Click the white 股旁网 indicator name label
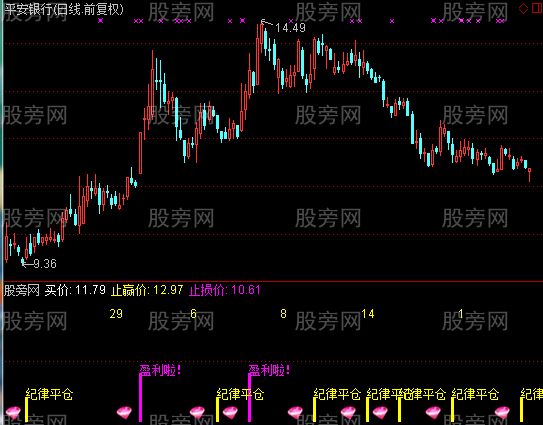Image resolution: width=543 pixels, height=425 pixels. click(x=21, y=290)
